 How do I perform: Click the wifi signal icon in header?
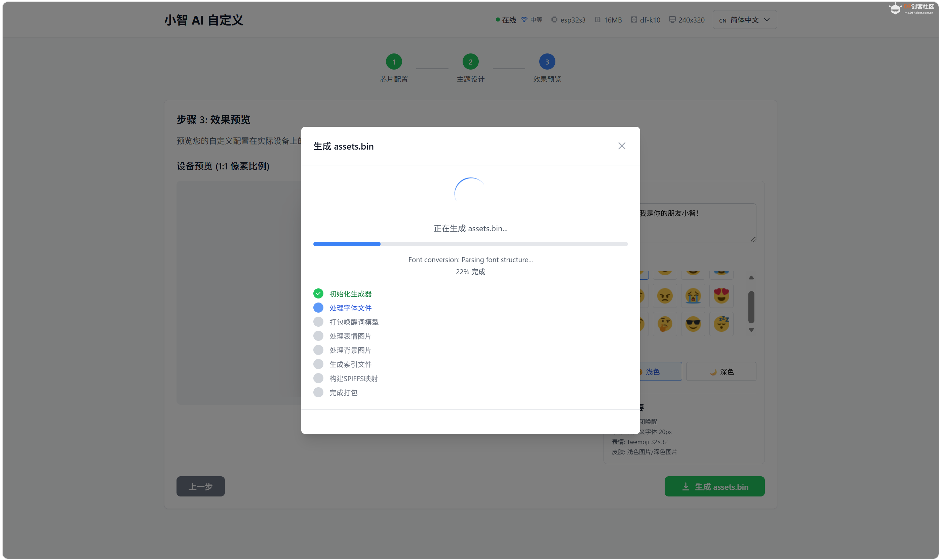coord(524,19)
